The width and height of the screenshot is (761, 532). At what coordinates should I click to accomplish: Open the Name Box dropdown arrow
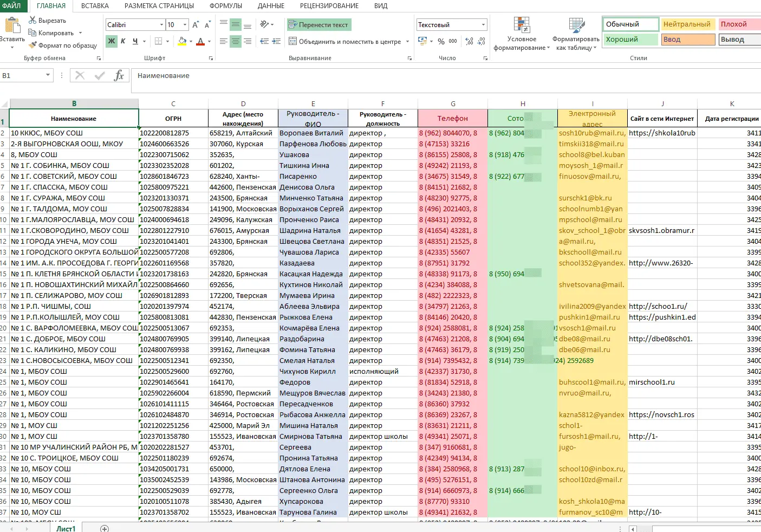click(48, 75)
